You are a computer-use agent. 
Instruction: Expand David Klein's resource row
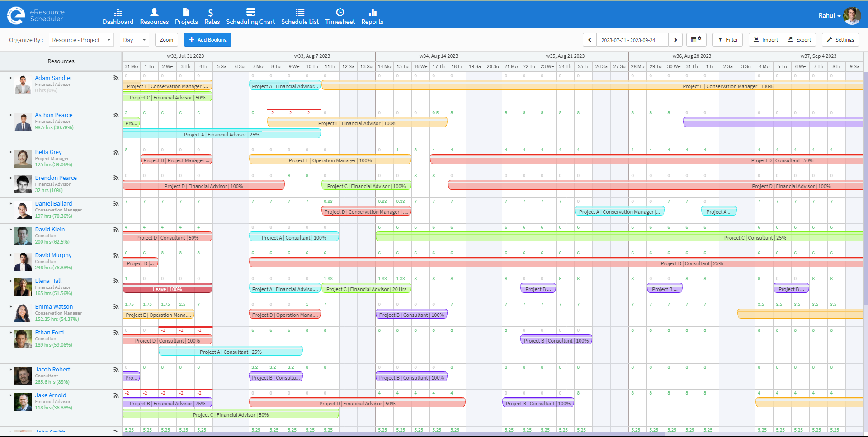(11, 229)
